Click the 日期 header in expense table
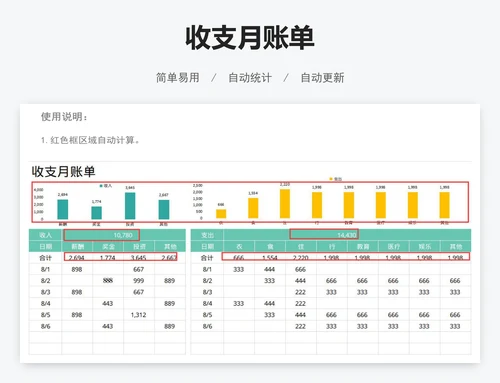500x383 pixels. click(x=207, y=247)
